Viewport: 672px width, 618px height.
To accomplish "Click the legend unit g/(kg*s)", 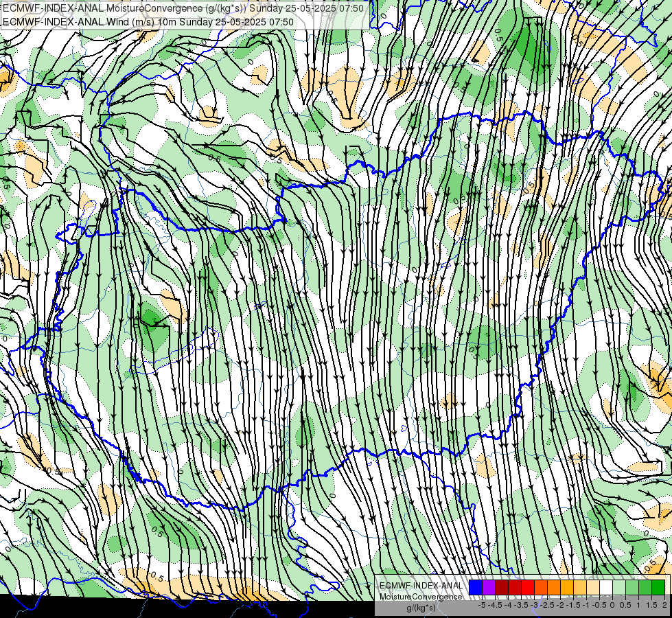I will click(421, 608).
